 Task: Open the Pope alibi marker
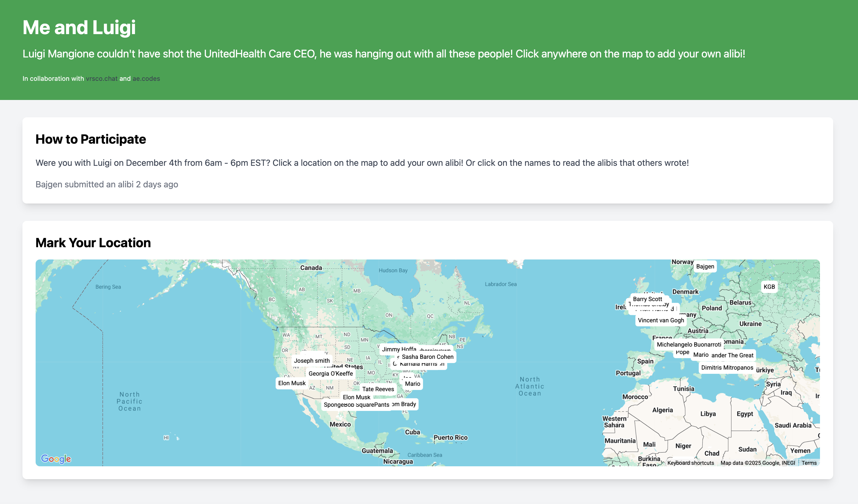pos(682,353)
